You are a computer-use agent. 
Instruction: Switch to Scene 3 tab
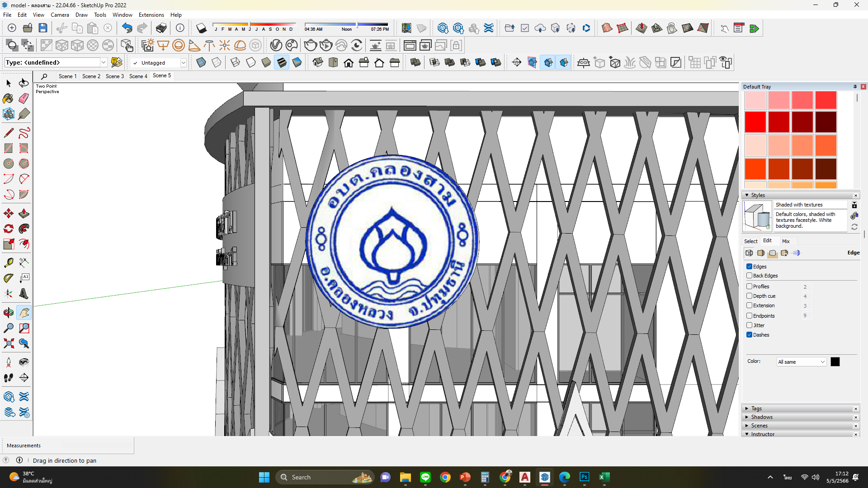pyautogui.click(x=114, y=76)
